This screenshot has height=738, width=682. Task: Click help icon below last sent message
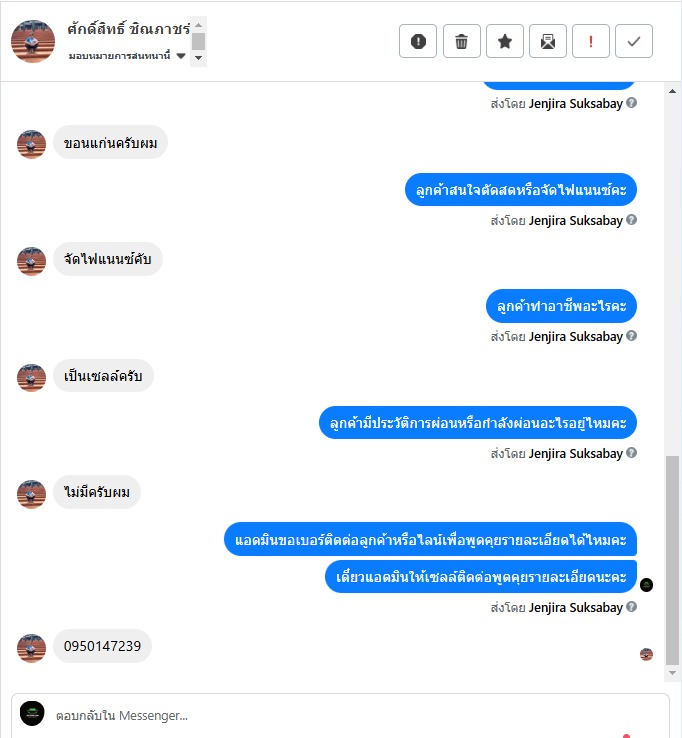tap(632, 607)
